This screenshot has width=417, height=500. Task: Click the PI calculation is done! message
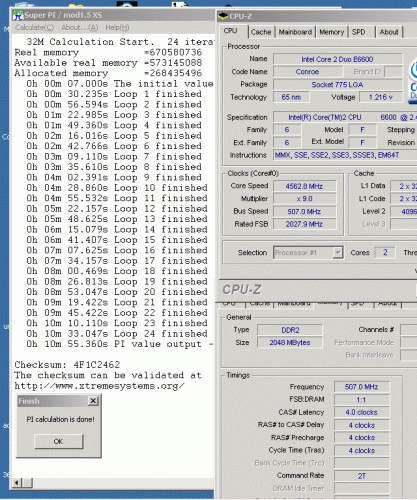click(x=60, y=419)
